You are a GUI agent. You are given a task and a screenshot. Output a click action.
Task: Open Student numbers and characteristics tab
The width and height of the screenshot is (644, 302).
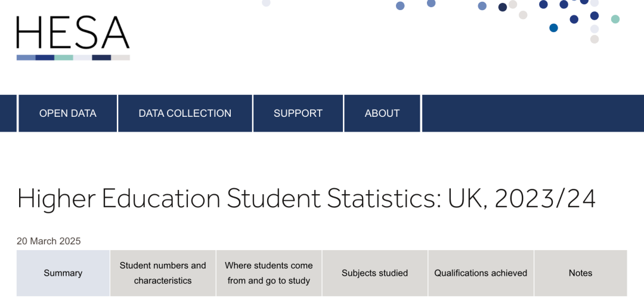click(x=163, y=273)
